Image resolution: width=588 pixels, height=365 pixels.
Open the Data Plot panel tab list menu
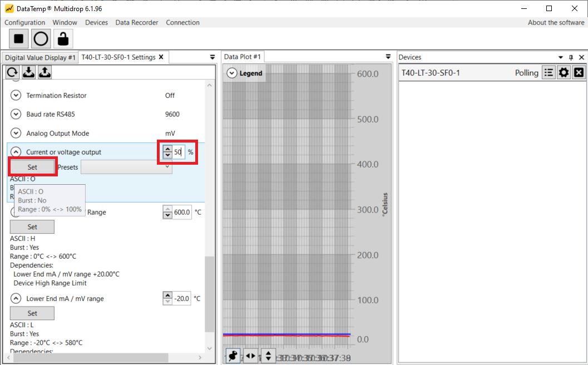click(x=388, y=57)
